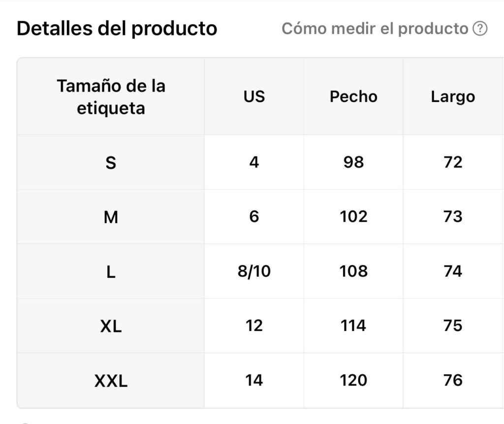Click the 'Largo' column header
Viewport: 504px width, 424px height.
(x=453, y=97)
